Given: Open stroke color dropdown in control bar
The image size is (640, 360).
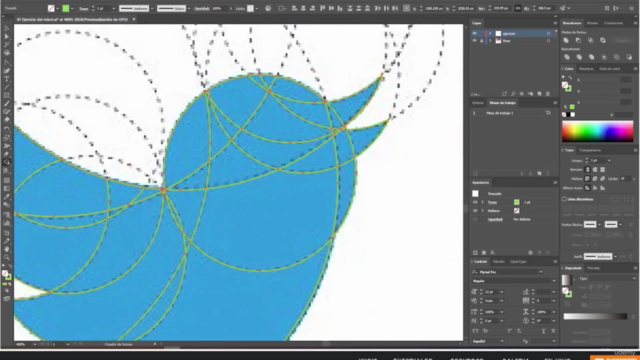Looking at the screenshot, I should [x=72, y=8].
